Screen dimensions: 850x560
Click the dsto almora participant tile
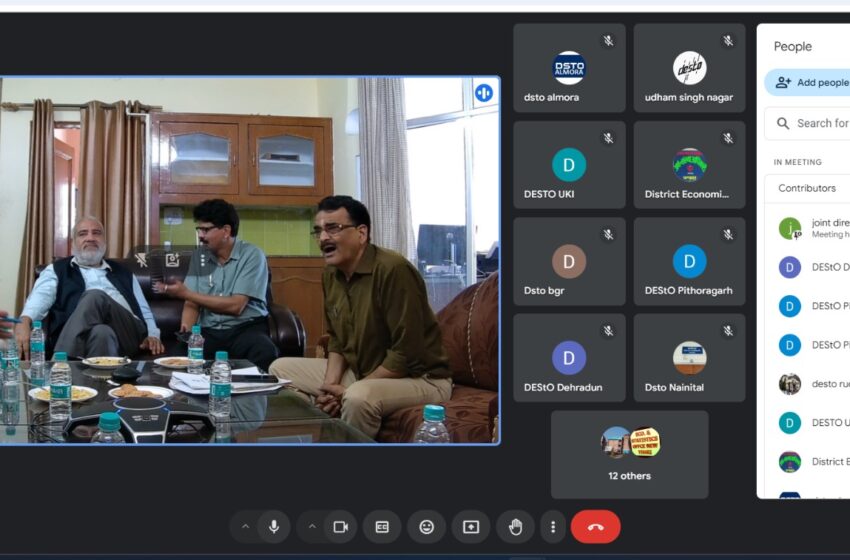pyautogui.click(x=569, y=70)
